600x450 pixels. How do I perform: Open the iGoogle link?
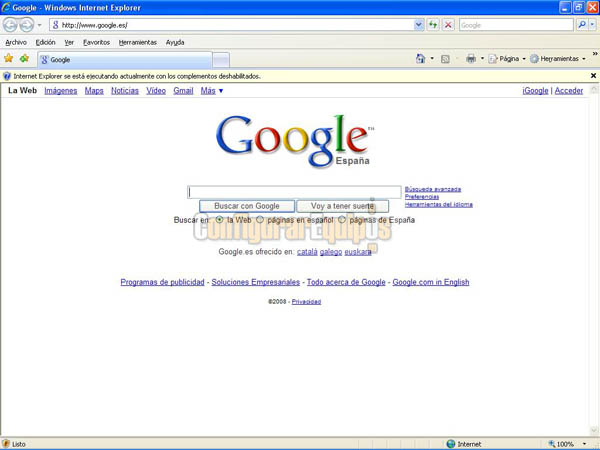click(535, 91)
